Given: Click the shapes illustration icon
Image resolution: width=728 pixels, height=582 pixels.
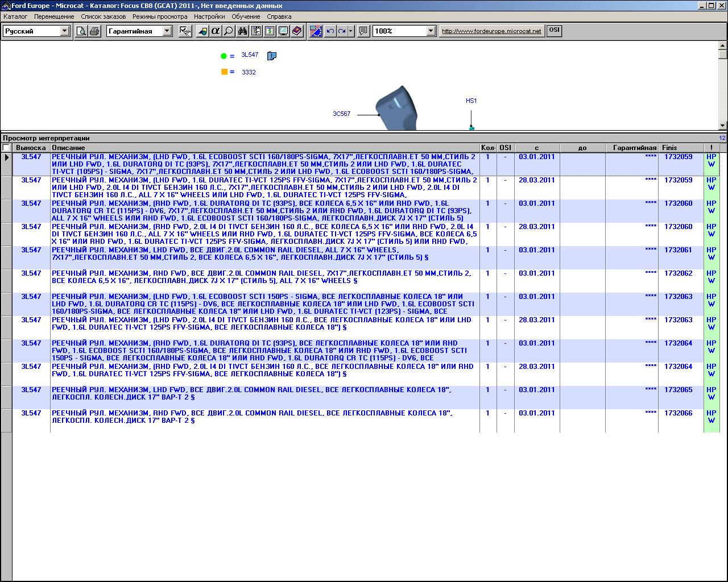Looking at the screenshot, I should pos(202,31).
